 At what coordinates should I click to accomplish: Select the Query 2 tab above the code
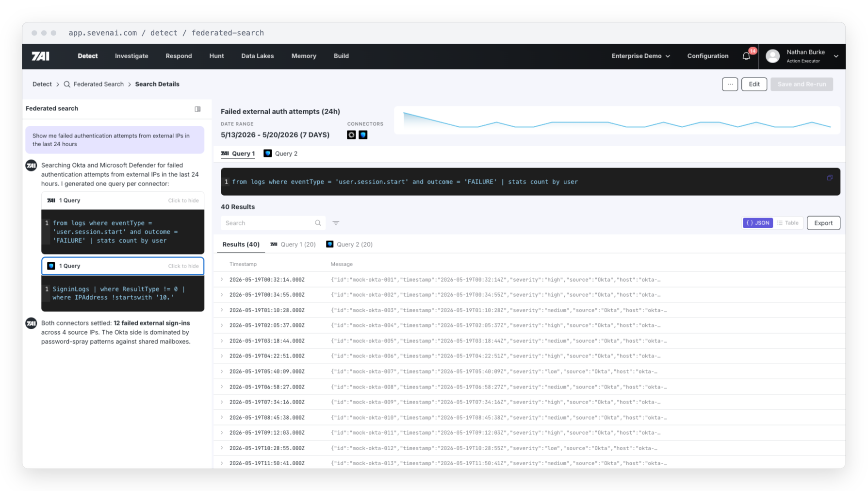point(280,154)
